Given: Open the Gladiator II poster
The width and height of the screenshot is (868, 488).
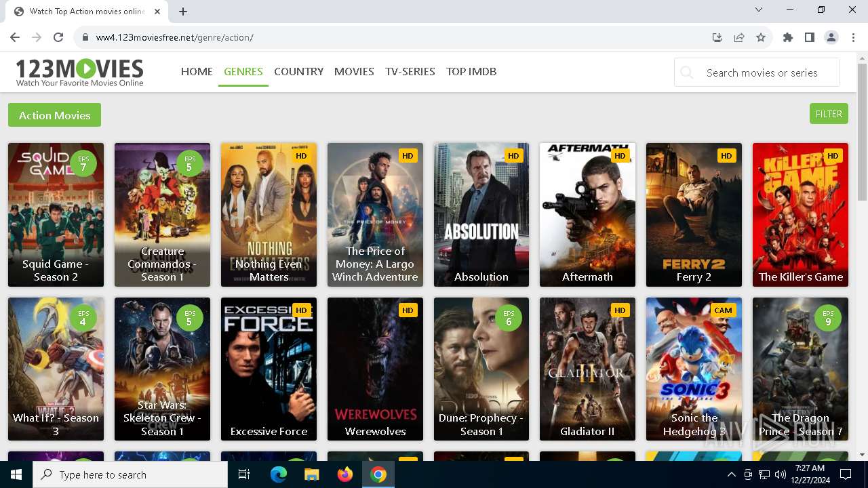Looking at the screenshot, I should point(587,369).
